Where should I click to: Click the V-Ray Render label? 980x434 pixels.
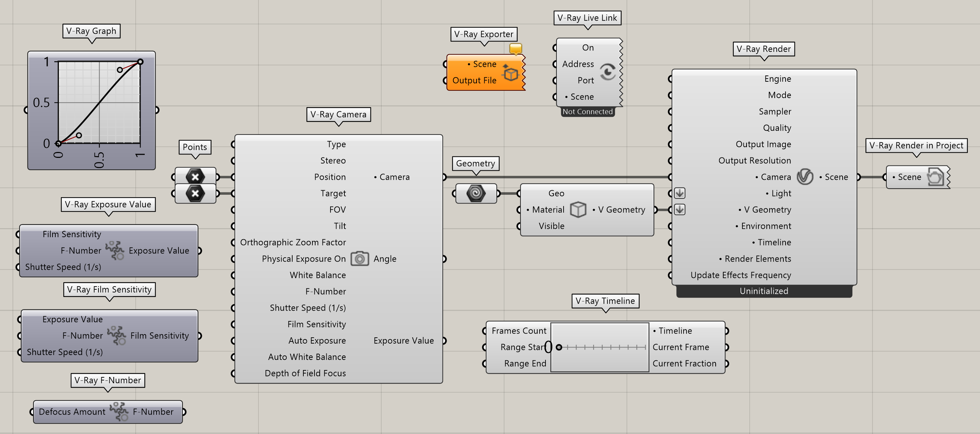(764, 49)
